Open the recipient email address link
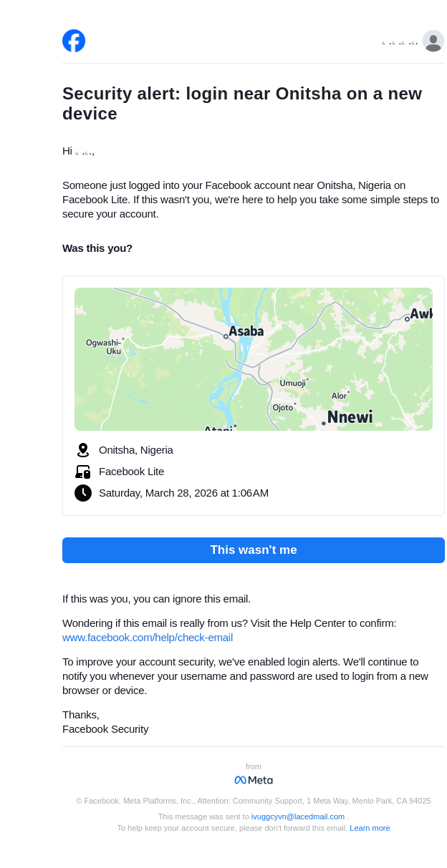This screenshot has height=868, width=447. pyautogui.click(x=298, y=816)
